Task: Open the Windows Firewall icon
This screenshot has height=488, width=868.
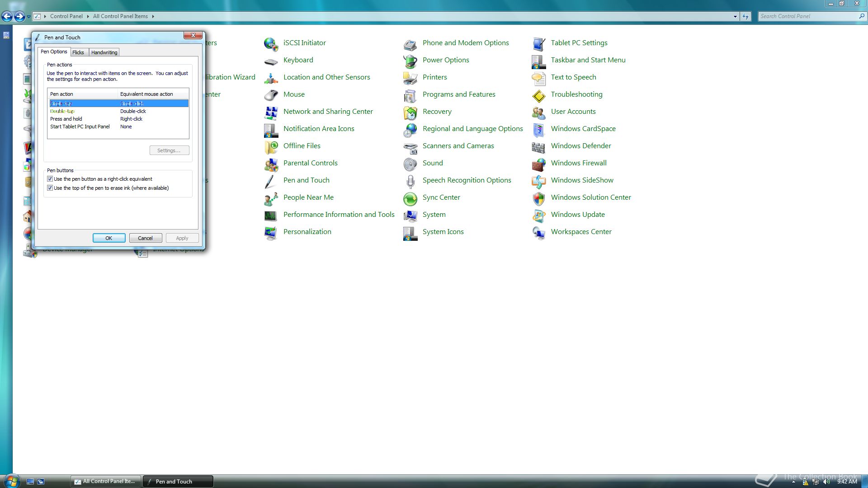Action: pyautogui.click(x=538, y=164)
